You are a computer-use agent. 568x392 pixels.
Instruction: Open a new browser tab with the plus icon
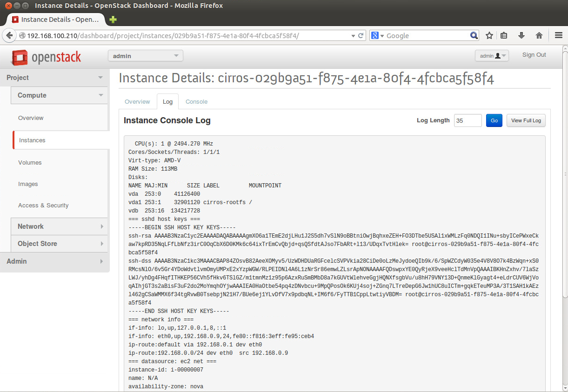click(113, 20)
